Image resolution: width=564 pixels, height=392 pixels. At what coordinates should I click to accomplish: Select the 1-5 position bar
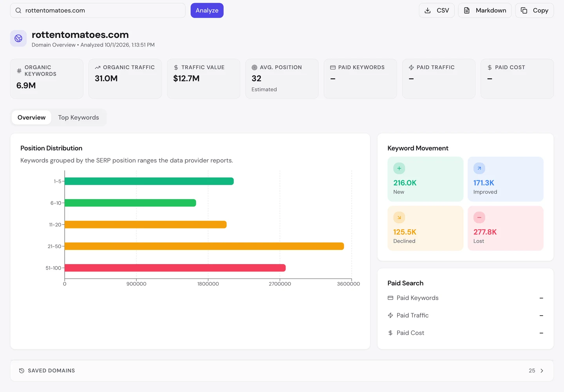pos(149,181)
